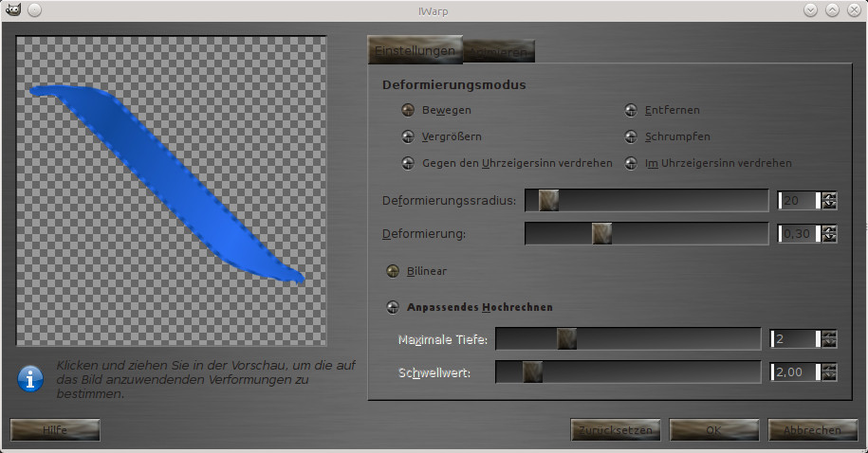Pick Im Uhrzeigersinn verdrehen option

pos(631,163)
